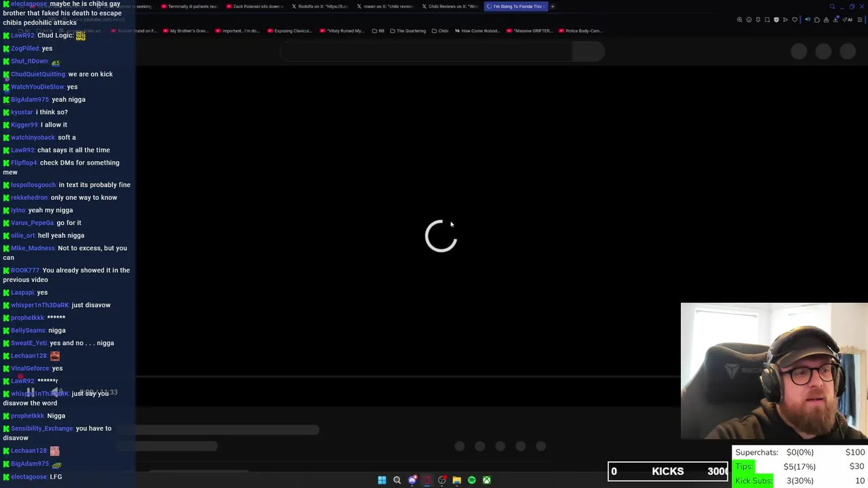Viewport: 868px width, 488px height.
Task: Open 'How Come Nobod...' bookmark
Action: (x=477, y=30)
